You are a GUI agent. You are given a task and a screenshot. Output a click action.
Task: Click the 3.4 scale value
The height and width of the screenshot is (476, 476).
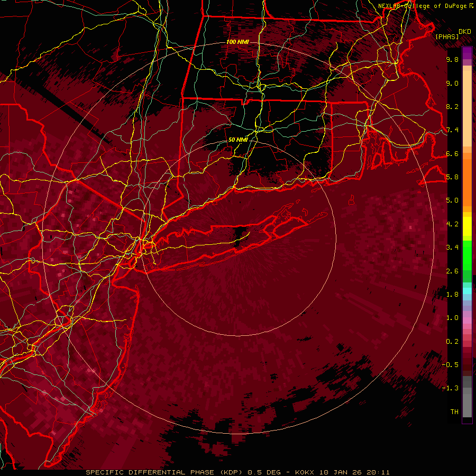452,248
